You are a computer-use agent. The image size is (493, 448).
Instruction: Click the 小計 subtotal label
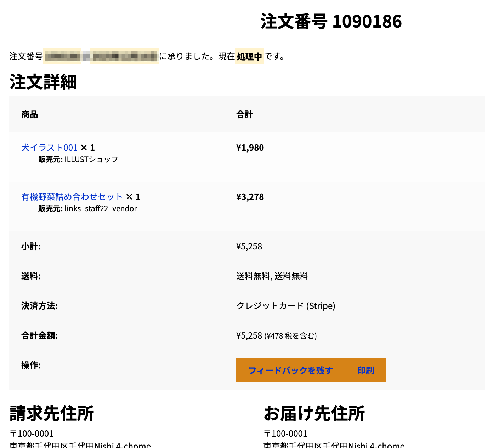tap(31, 247)
